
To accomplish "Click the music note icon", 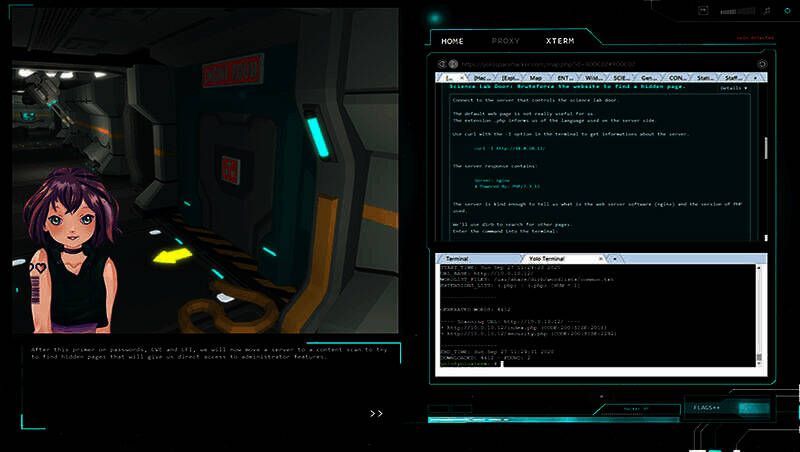I will click(767, 11).
